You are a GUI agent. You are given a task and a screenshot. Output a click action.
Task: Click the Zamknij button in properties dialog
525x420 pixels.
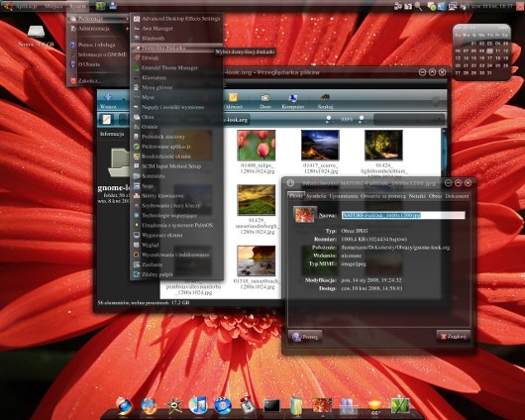453,336
